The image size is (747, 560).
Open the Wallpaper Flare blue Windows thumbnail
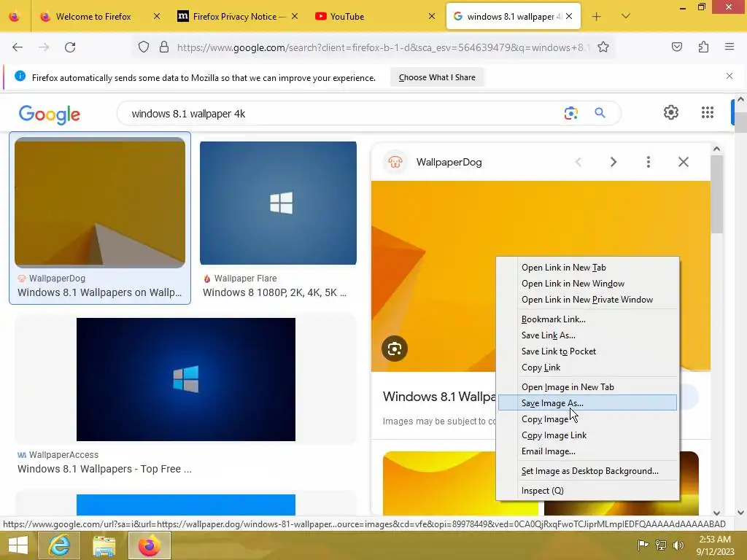278,203
